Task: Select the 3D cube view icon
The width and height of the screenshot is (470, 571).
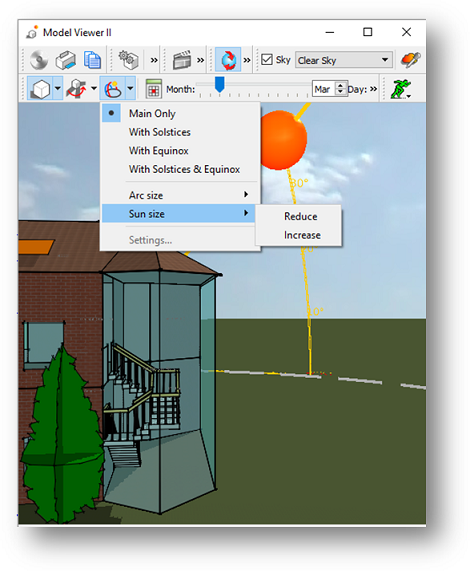Action: click(40, 88)
